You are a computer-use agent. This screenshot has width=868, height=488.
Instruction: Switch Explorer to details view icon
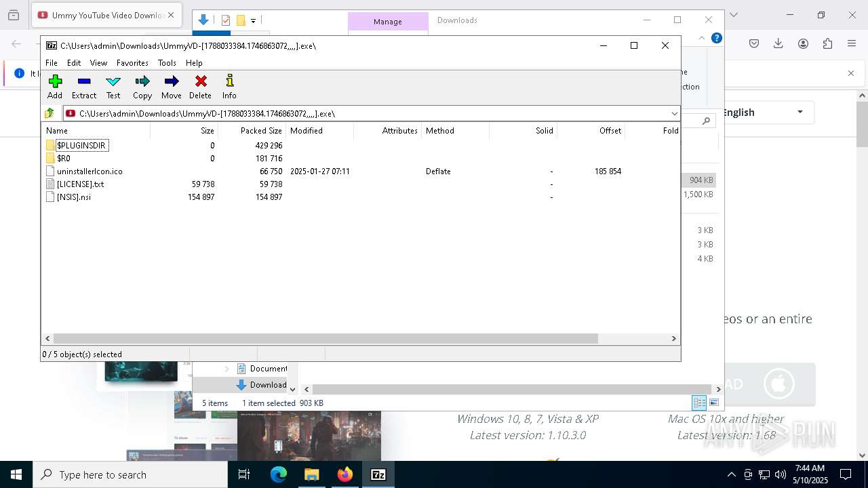coord(699,403)
